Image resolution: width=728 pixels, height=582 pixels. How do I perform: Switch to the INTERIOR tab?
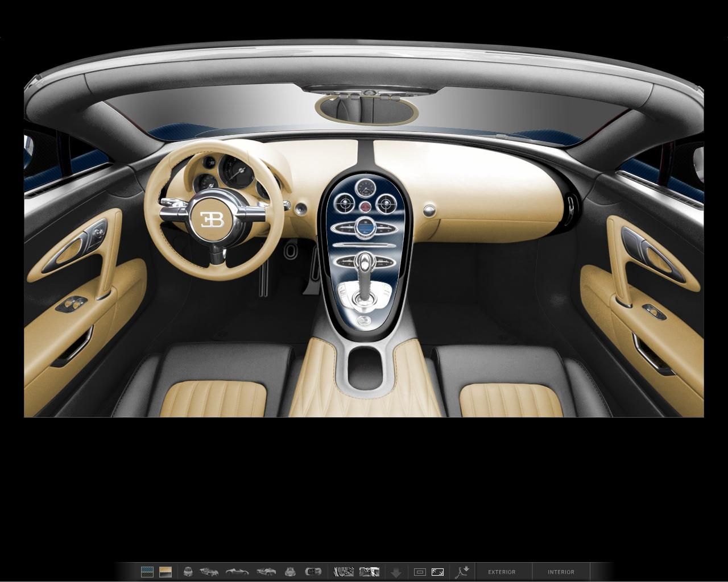pyautogui.click(x=562, y=572)
